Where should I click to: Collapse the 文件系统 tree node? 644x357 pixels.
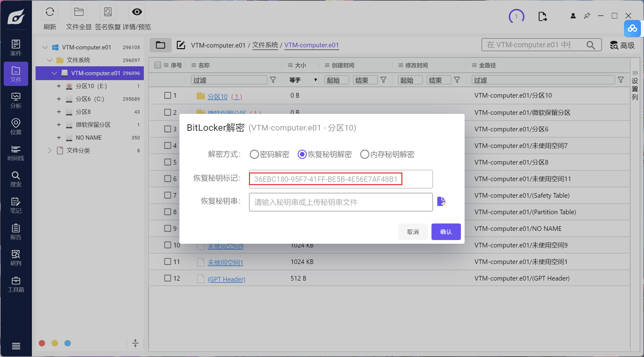(50, 60)
